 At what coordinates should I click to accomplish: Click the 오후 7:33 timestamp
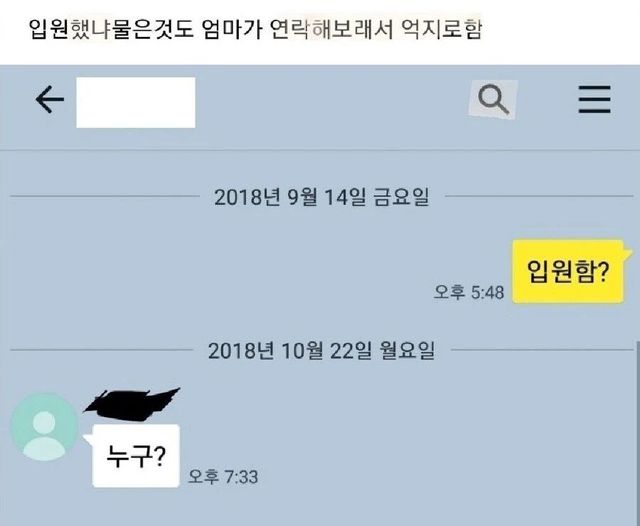(x=223, y=477)
